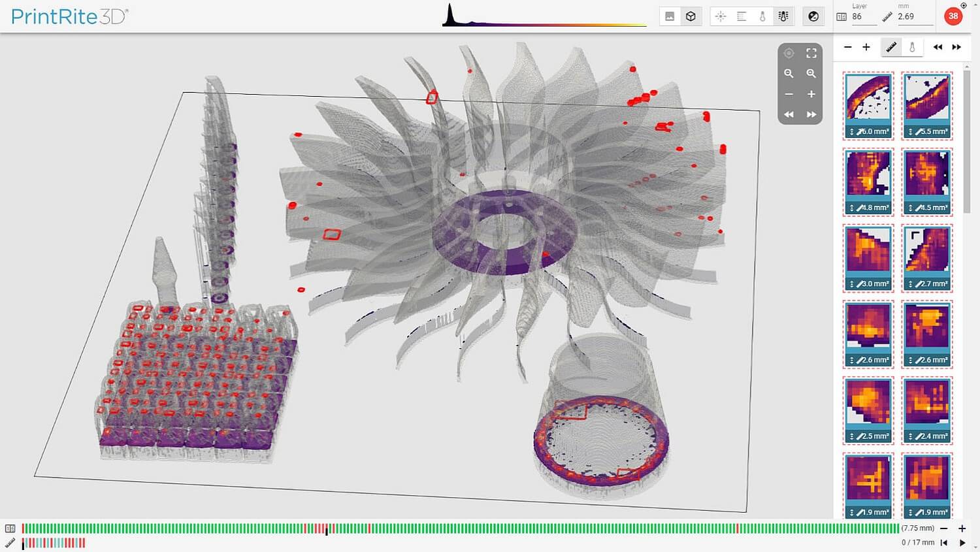Select the sparkle point display mode icon
This screenshot has height=552, width=980.
tap(721, 16)
